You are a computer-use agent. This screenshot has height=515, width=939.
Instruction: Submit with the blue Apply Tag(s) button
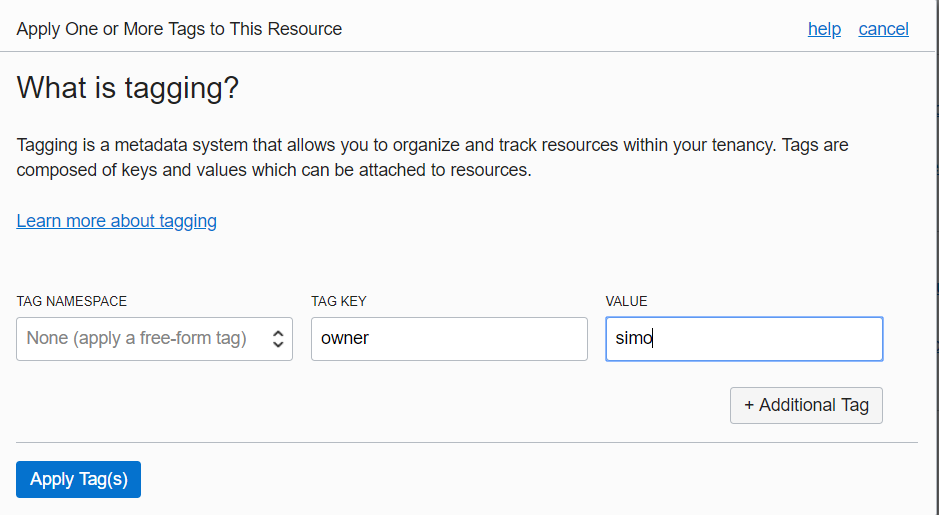pos(78,479)
